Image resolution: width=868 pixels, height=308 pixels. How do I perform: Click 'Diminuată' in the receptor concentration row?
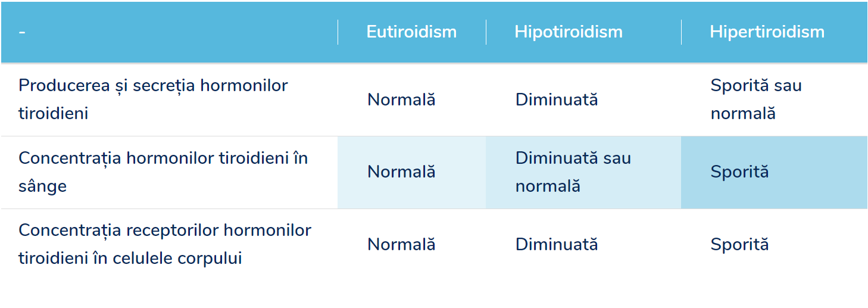pyautogui.click(x=557, y=244)
